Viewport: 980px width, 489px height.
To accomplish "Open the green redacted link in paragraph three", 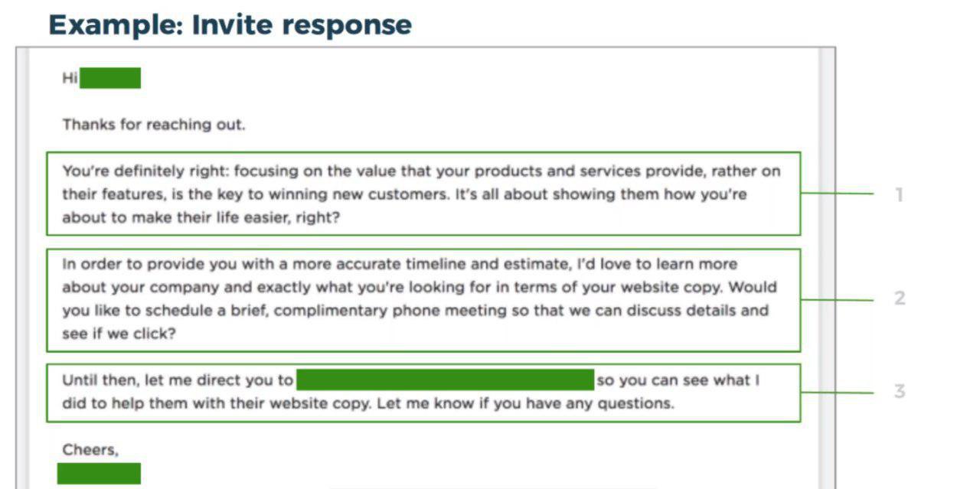I will pyautogui.click(x=445, y=380).
